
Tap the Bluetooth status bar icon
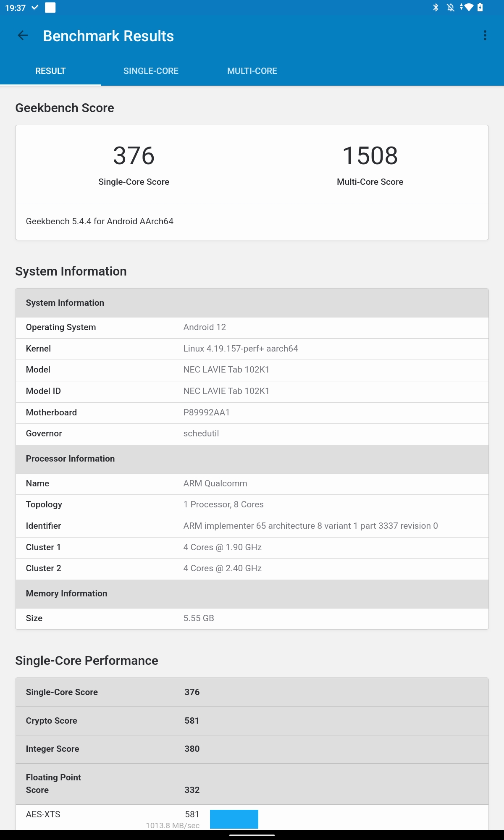[x=436, y=8]
